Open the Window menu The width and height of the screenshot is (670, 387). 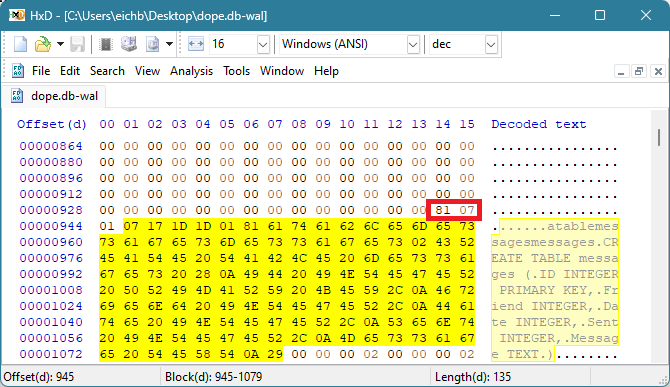282,71
